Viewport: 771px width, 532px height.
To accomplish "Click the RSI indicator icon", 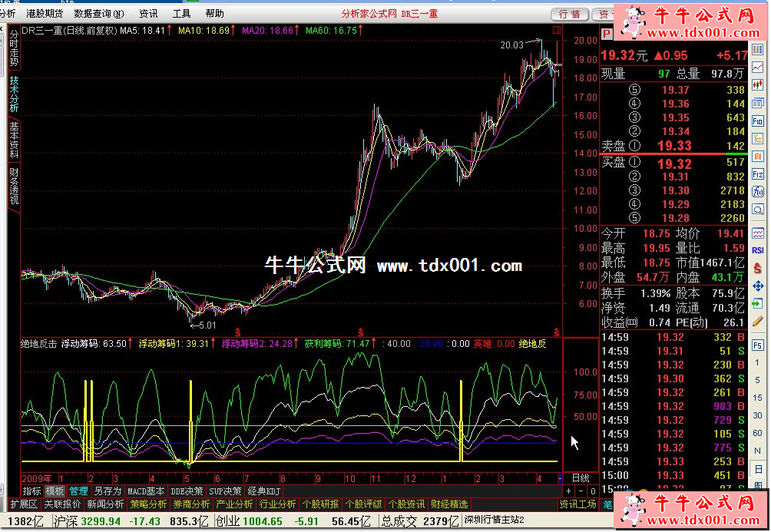I will tap(758, 249).
